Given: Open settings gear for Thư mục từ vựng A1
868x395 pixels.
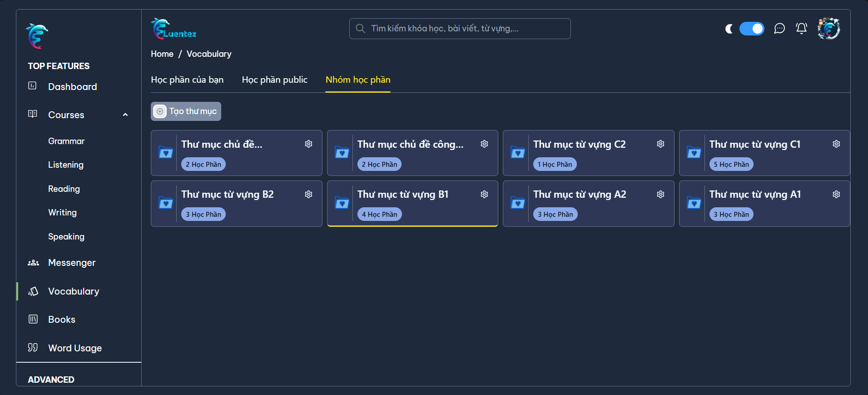Looking at the screenshot, I should click(836, 195).
